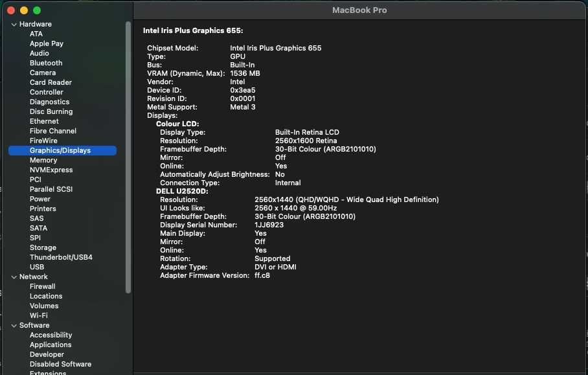
Task: Open Volumes under Network
Action: 44,306
